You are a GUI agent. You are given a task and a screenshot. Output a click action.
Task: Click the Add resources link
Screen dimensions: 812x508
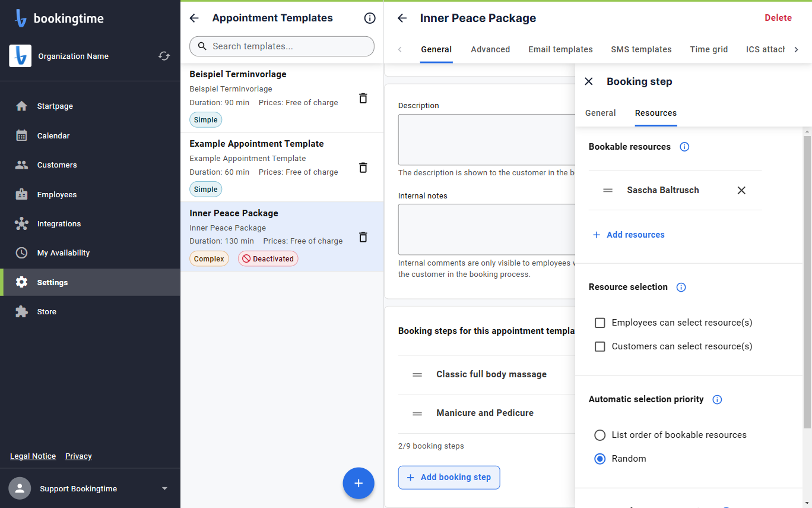[x=629, y=235]
